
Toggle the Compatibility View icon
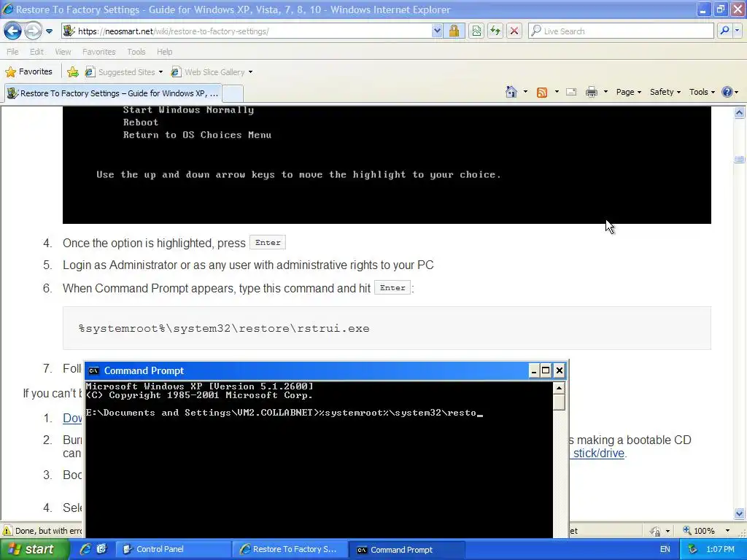476,31
